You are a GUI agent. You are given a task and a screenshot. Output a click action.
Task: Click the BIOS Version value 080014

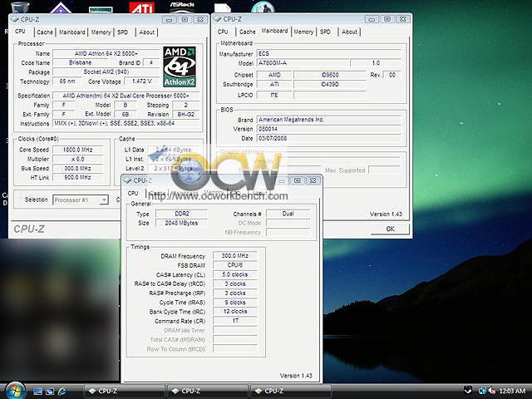click(x=329, y=129)
